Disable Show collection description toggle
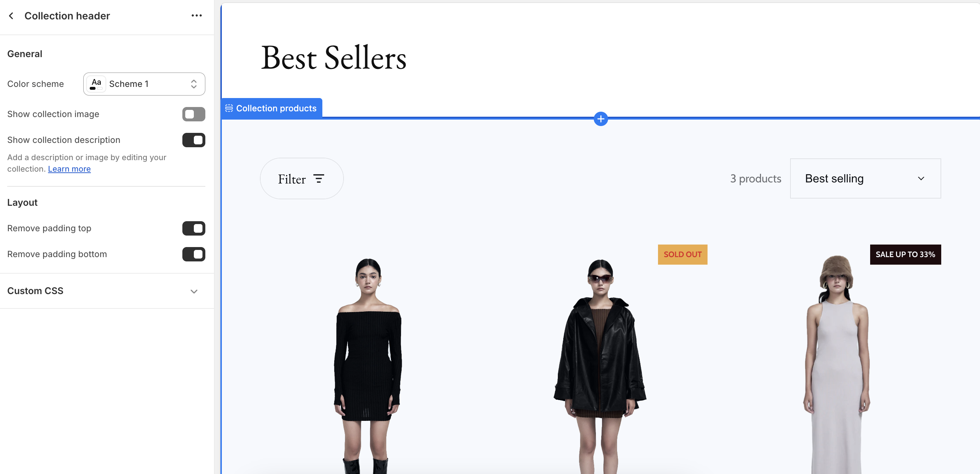 (193, 140)
